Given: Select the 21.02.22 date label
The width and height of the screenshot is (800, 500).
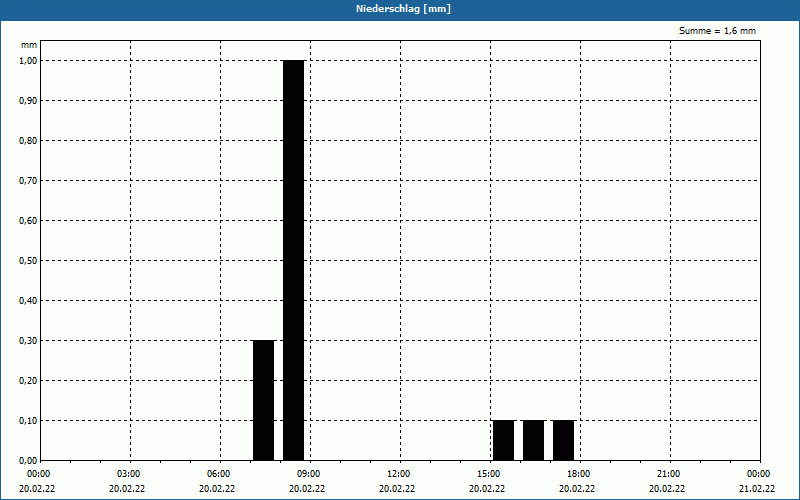Looking at the screenshot, I should tap(757, 489).
